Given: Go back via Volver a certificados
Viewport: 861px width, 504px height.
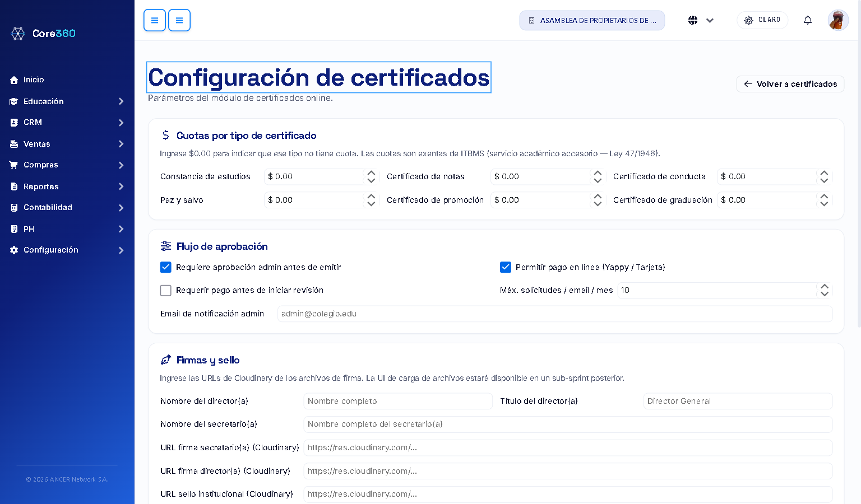Looking at the screenshot, I should point(790,84).
